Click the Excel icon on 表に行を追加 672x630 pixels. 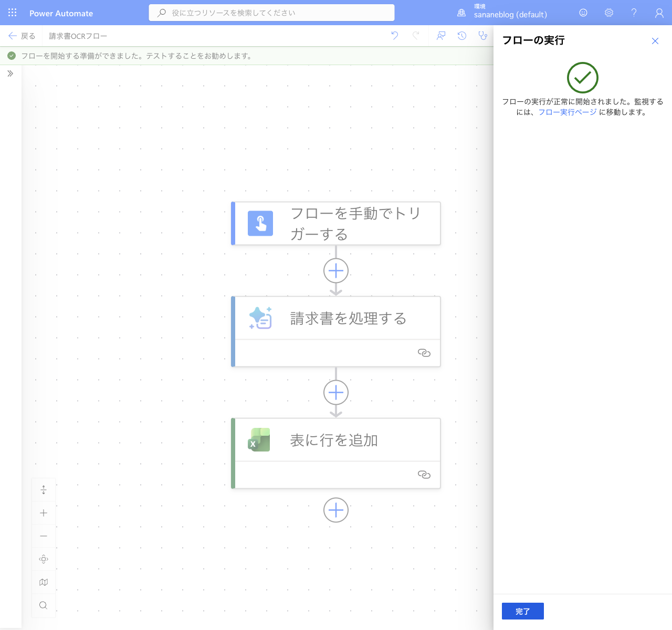click(259, 440)
